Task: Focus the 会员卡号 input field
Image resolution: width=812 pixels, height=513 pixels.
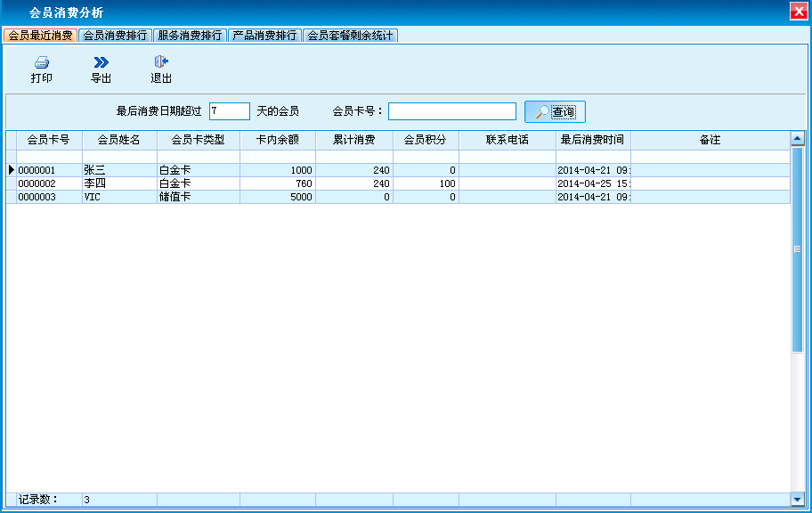Action: (451, 111)
